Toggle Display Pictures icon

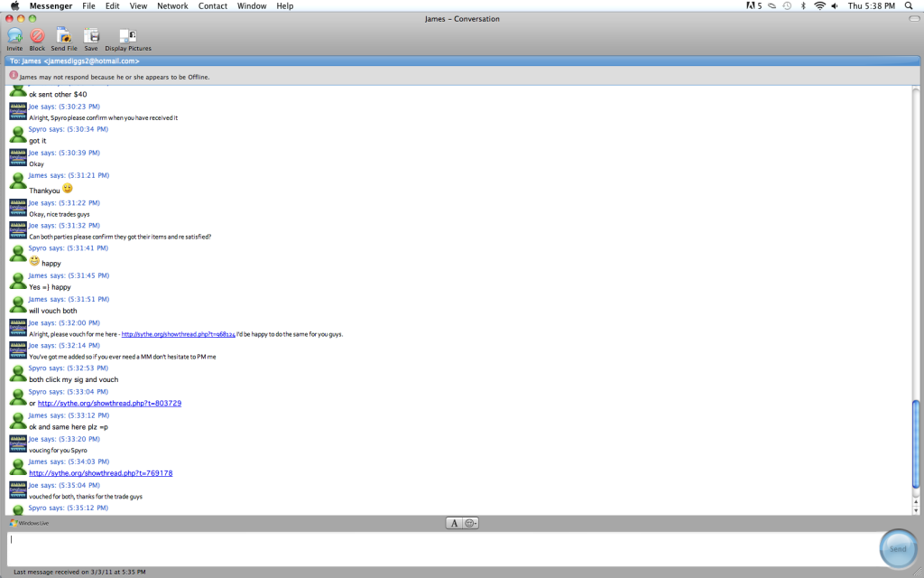[128, 36]
